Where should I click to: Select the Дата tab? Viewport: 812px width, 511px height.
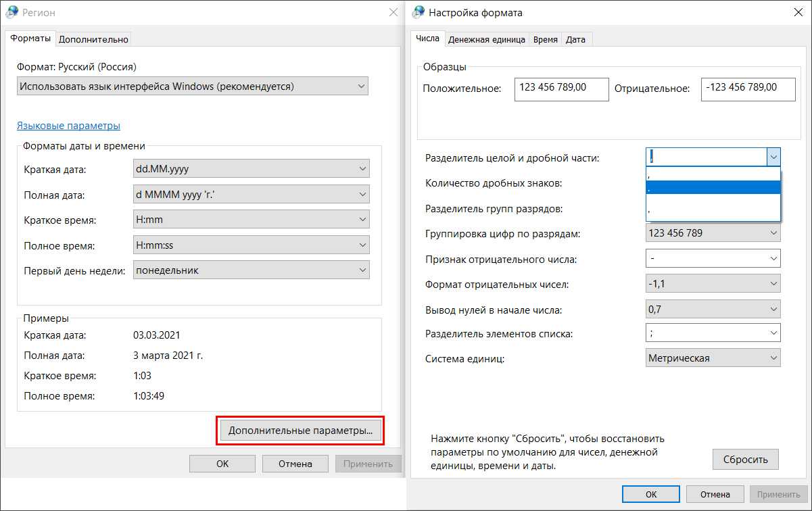pyautogui.click(x=575, y=39)
